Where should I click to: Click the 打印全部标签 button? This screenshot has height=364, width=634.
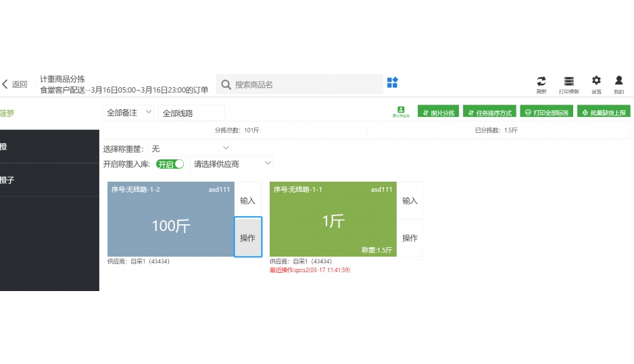[546, 113]
